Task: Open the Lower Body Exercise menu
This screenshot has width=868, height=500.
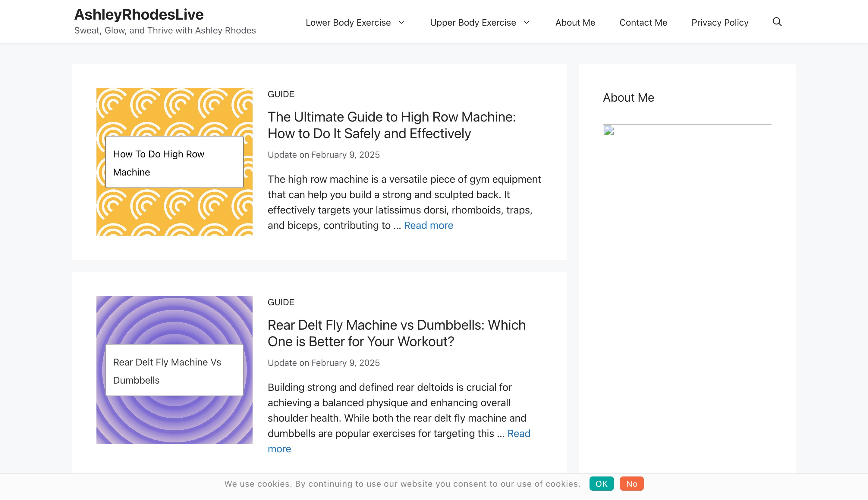Action: pyautogui.click(x=348, y=23)
